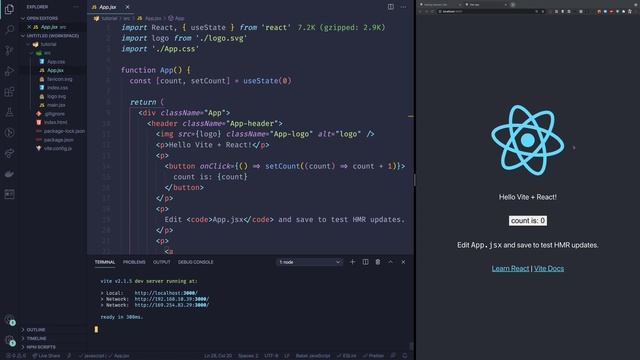Focus the browser localhost address bar

490,11
